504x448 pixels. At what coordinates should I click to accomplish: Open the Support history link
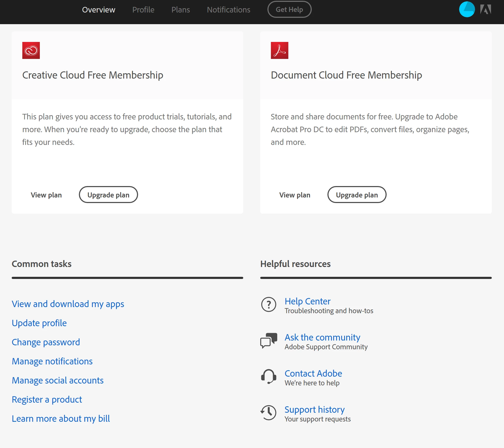(315, 410)
